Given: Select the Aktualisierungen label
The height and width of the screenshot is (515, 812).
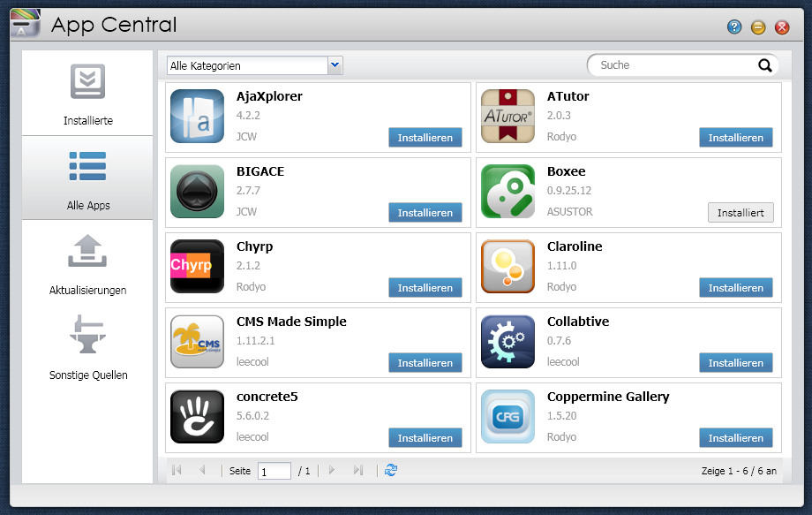Looking at the screenshot, I should (x=87, y=290).
